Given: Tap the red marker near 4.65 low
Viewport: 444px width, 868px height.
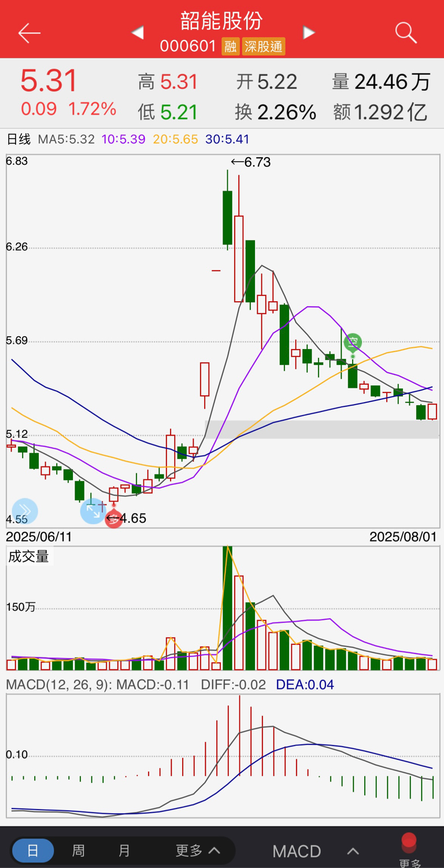Looking at the screenshot, I should tap(113, 519).
